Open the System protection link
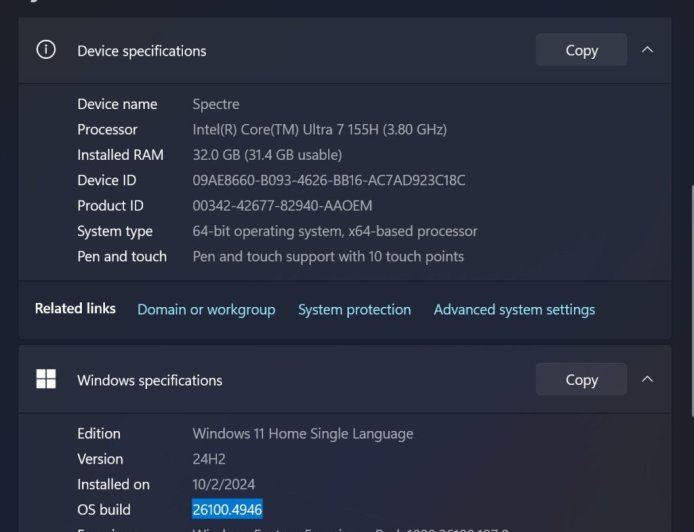Viewport: 694px width, 532px height. pos(354,309)
